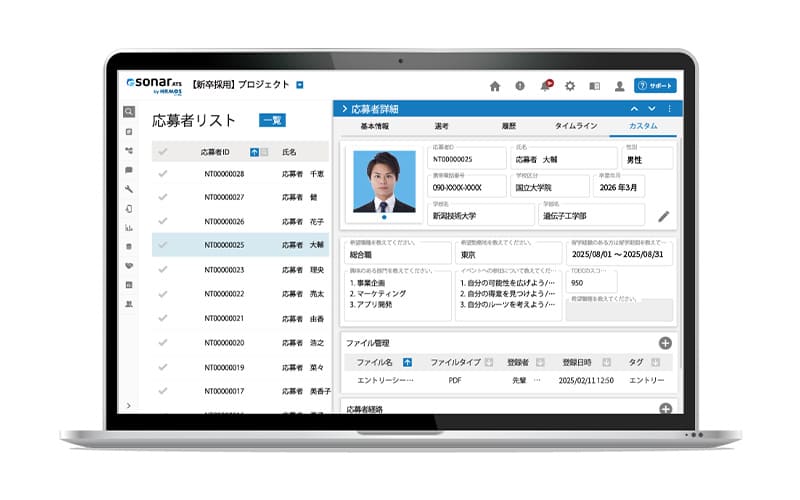The height and width of the screenshot is (500, 800).
Task: Open the three-dot menu in 応募者詳細 header
Action: (x=669, y=109)
